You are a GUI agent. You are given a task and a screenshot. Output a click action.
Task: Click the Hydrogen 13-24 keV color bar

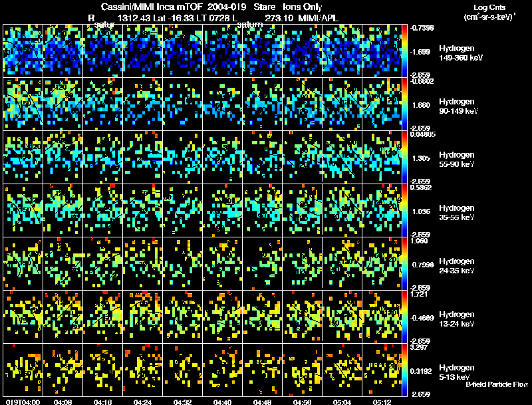pyautogui.click(x=405, y=317)
